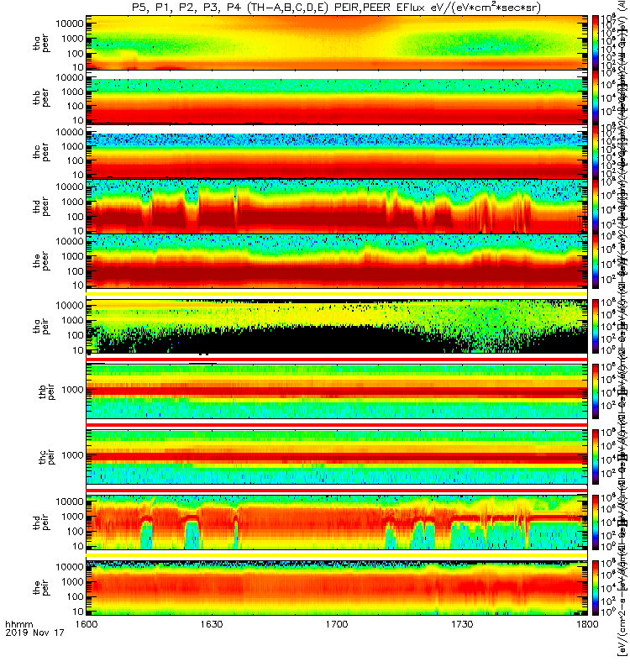630x672 pixels.
Task: Click the 1700 time tick label
Action: pyautogui.click(x=337, y=624)
